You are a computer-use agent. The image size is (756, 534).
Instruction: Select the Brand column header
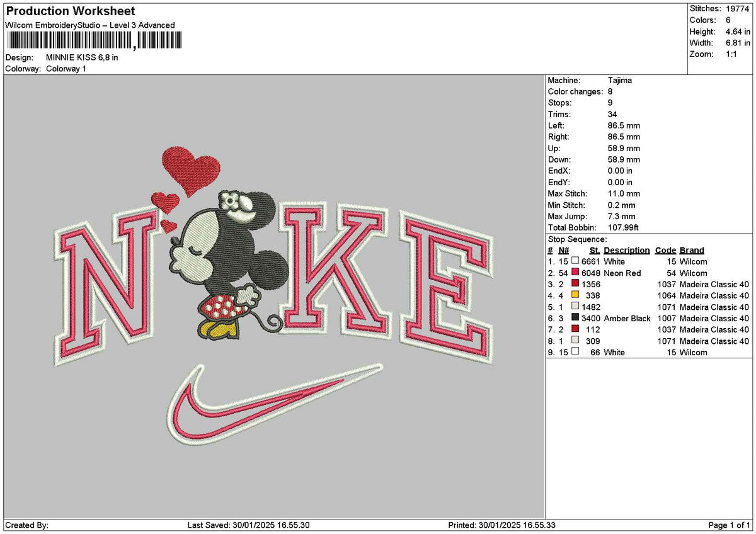coord(692,251)
